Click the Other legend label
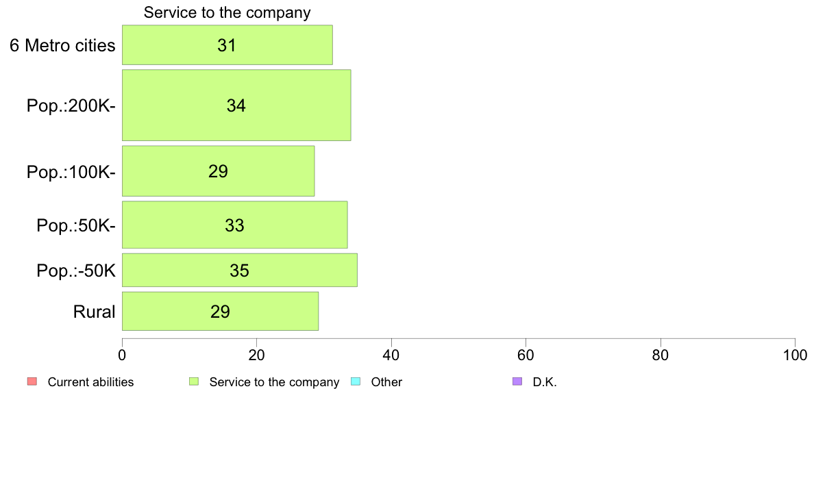814x504 pixels. pyautogui.click(x=386, y=382)
